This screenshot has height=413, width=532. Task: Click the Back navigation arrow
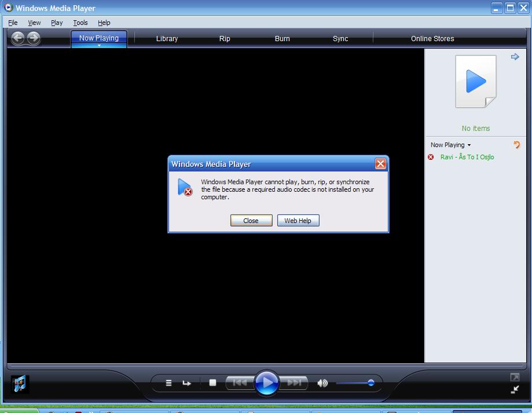pos(18,38)
